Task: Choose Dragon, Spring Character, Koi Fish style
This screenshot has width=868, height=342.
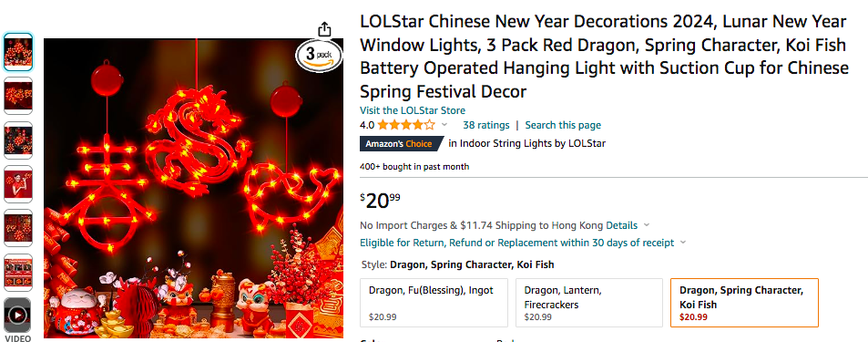Action: point(744,303)
